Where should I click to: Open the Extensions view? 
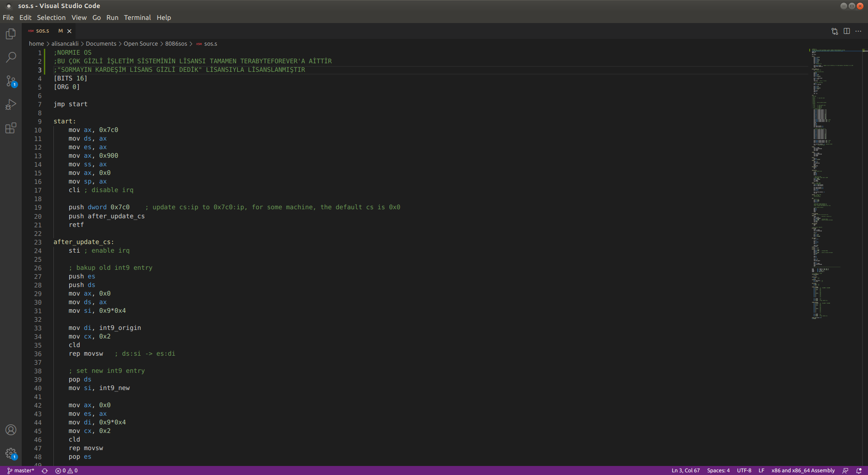pos(10,128)
